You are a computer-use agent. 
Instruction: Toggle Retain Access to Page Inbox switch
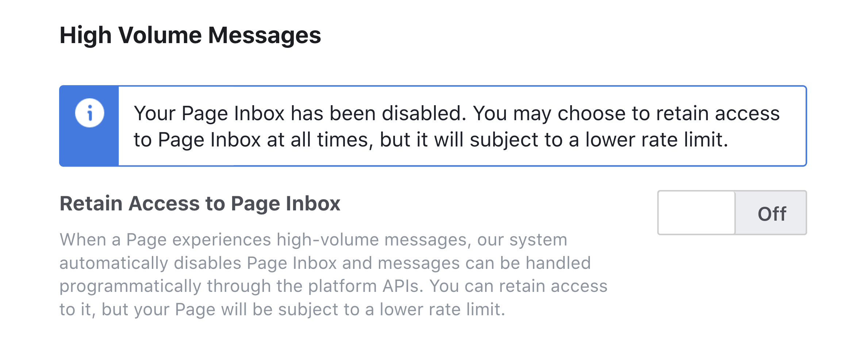pos(732,213)
